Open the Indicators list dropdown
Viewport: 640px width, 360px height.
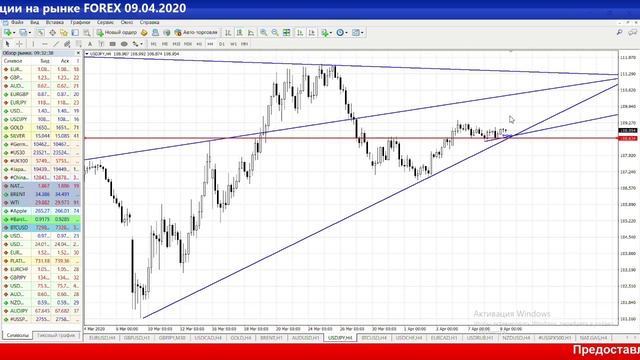click(326, 32)
